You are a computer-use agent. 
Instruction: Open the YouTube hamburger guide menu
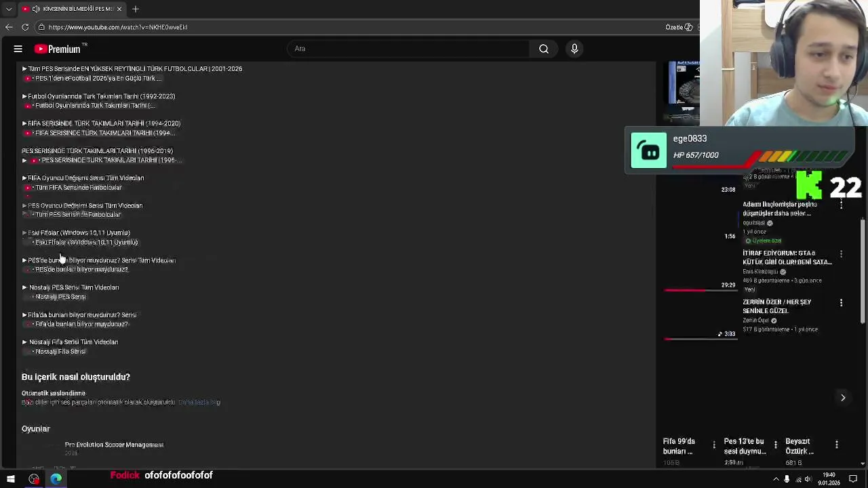tap(18, 49)
